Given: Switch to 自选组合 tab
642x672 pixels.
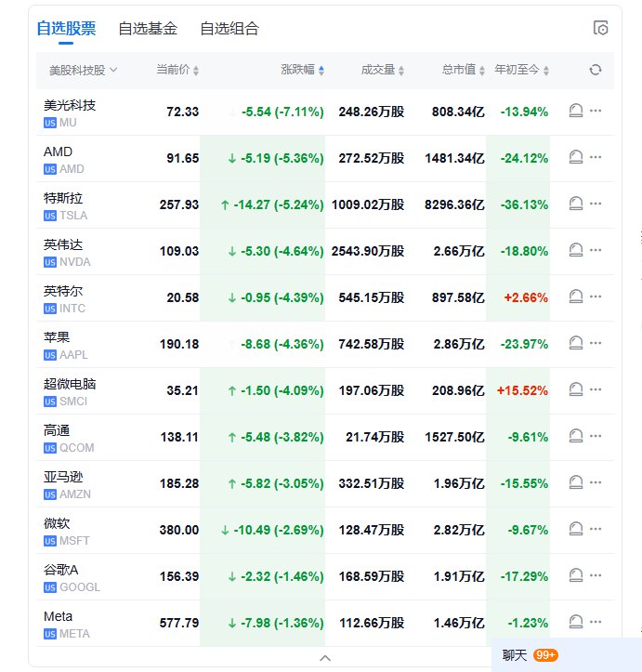Looking at the screenshot, I should (229, 29).
